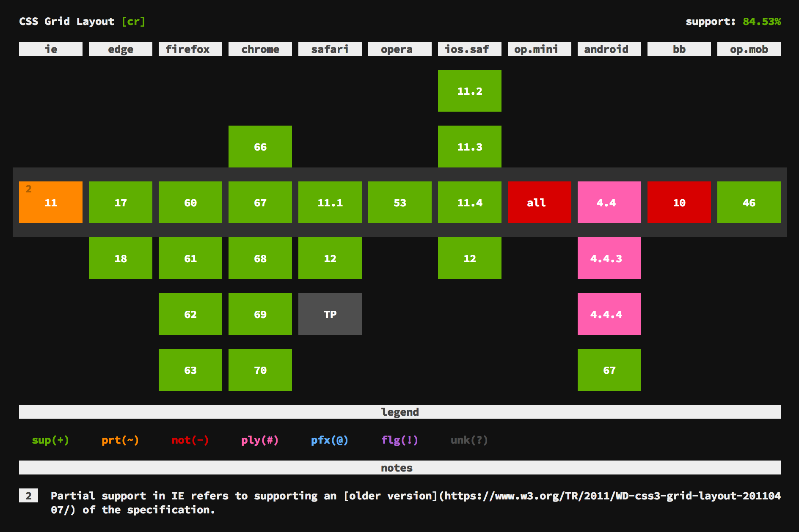This screenshot has width=799, height=532.
Task: Select the firefox 62 cell
Action: click(x=190, y=314)
